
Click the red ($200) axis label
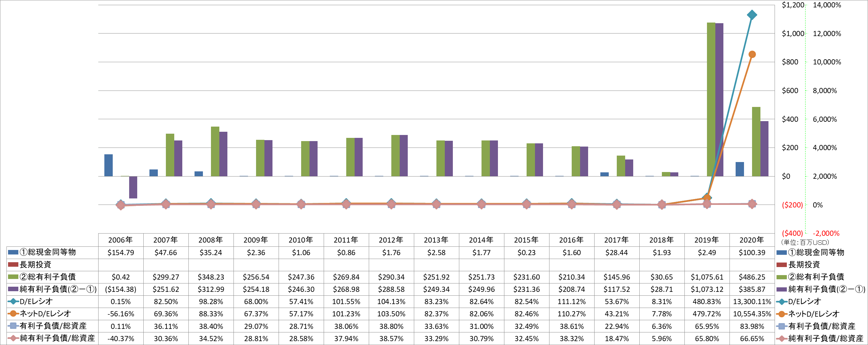(792, 205)
